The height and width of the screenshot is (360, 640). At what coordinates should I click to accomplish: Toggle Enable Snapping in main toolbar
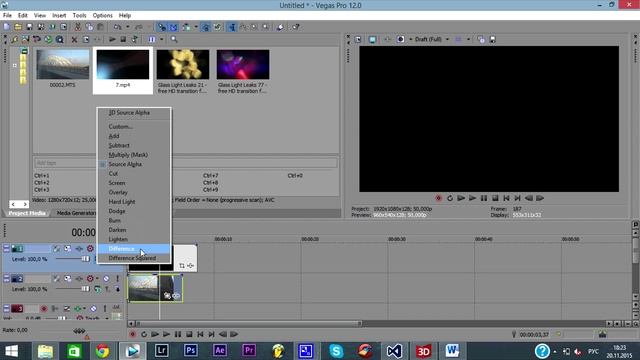point(162,27)
